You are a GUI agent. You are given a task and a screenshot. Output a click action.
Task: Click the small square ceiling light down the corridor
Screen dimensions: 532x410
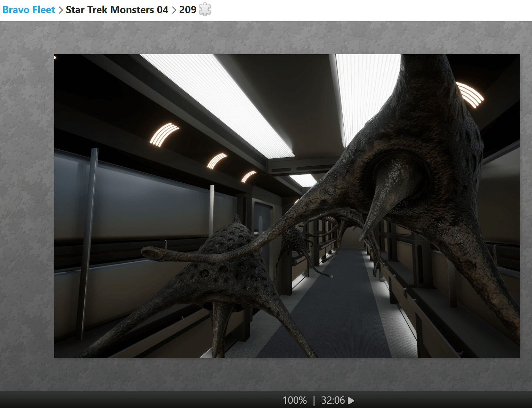click(x=304, y=180)
